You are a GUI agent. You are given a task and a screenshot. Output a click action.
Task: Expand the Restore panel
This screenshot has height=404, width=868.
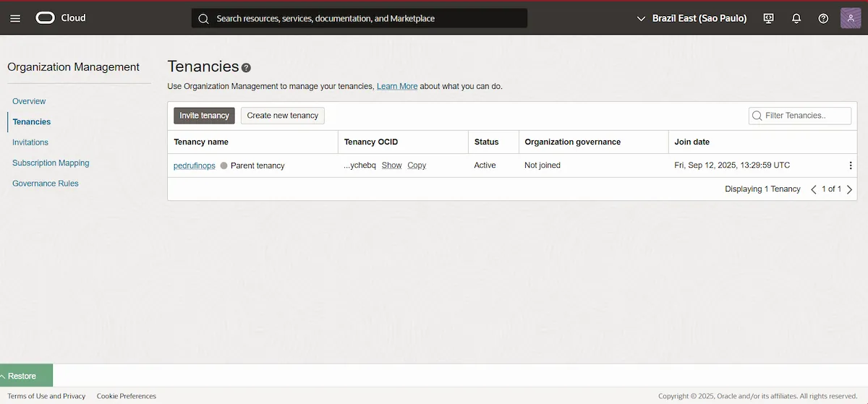(26, 376)
